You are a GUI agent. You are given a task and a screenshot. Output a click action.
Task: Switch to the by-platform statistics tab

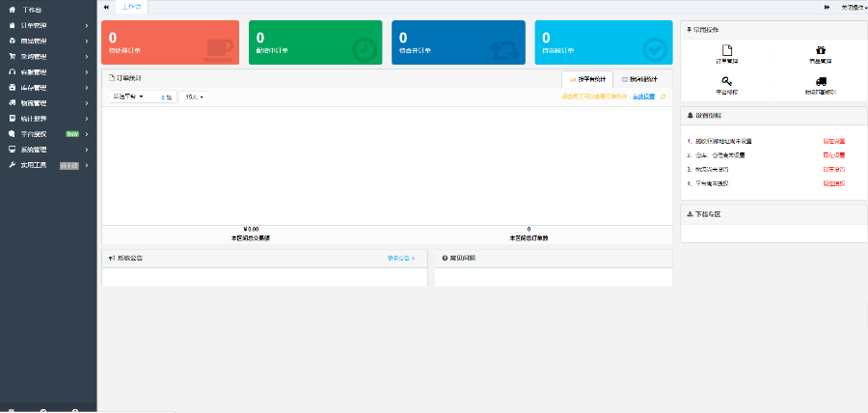coord(587,79)
